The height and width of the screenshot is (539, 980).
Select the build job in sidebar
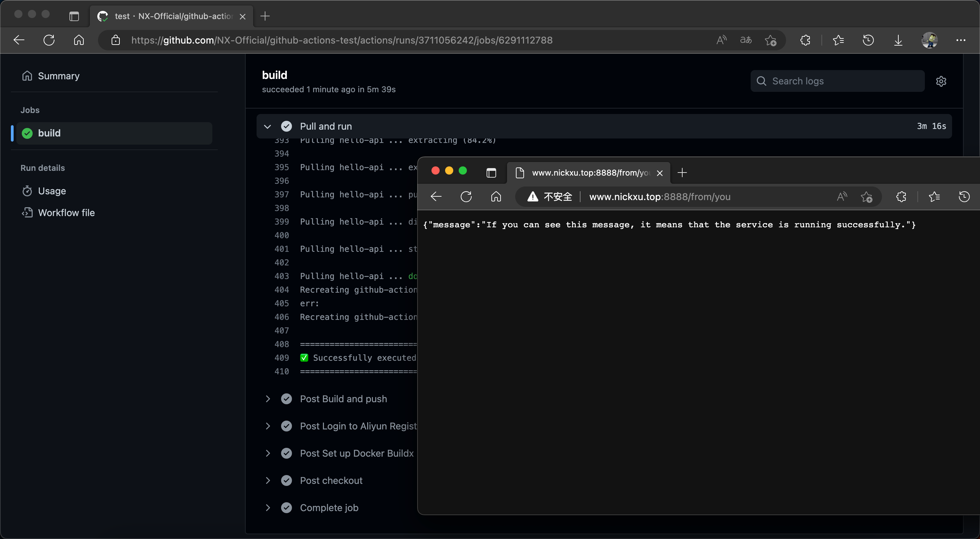114,133
